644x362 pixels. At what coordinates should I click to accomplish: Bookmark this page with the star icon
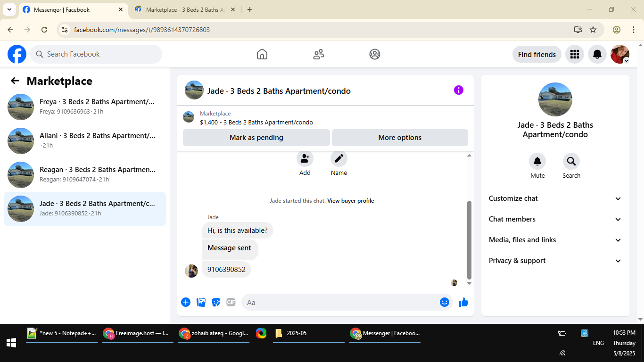(593, 30)
